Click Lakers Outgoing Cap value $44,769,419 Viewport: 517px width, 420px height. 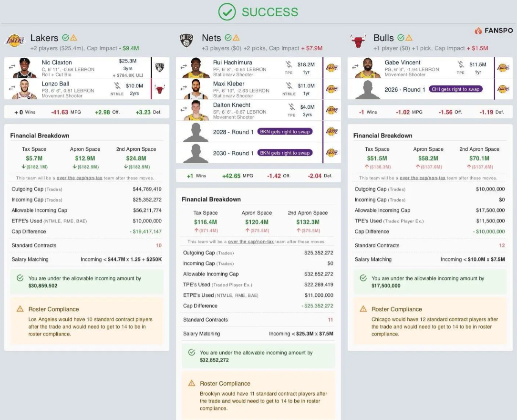tap(147, 189)
